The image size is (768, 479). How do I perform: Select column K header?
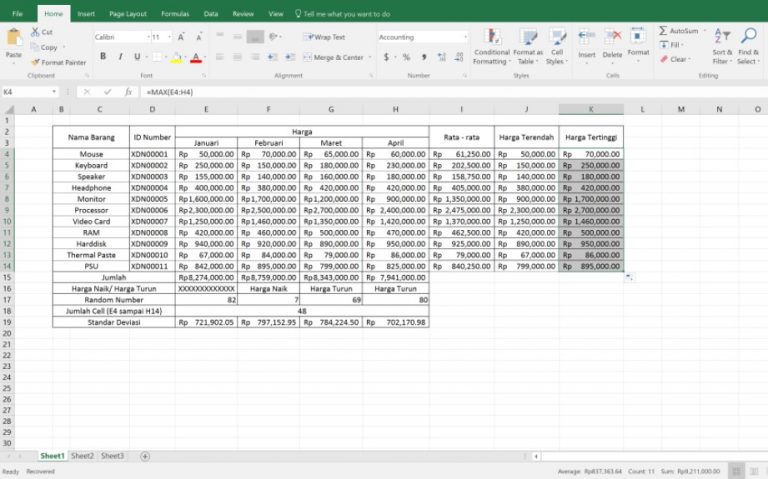tap(591, 109)
